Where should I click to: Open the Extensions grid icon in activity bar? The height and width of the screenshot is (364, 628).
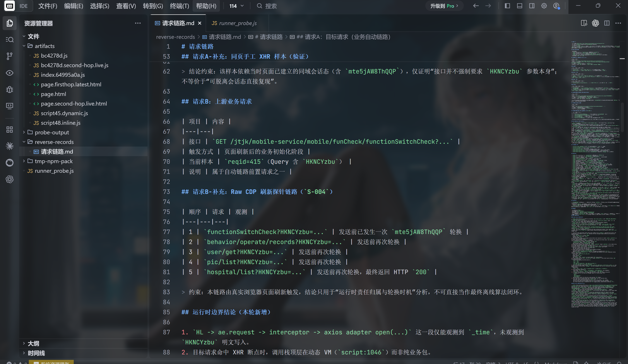click(x=9, y=130)
